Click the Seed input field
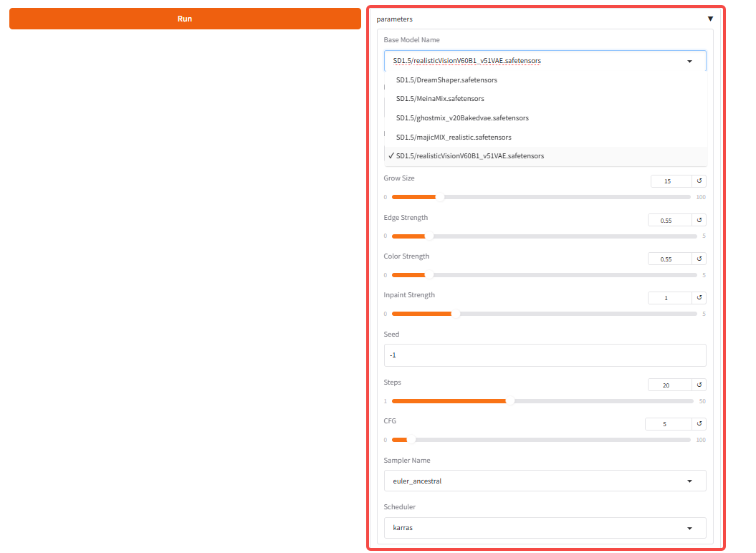Viewport: 756px width, 553px height. tap(545, 355)
